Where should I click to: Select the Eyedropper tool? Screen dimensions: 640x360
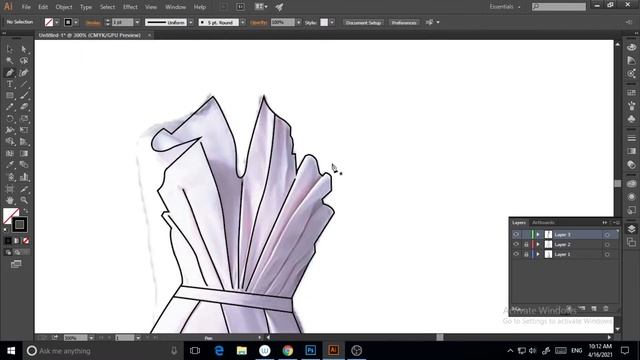click(10, 165)
